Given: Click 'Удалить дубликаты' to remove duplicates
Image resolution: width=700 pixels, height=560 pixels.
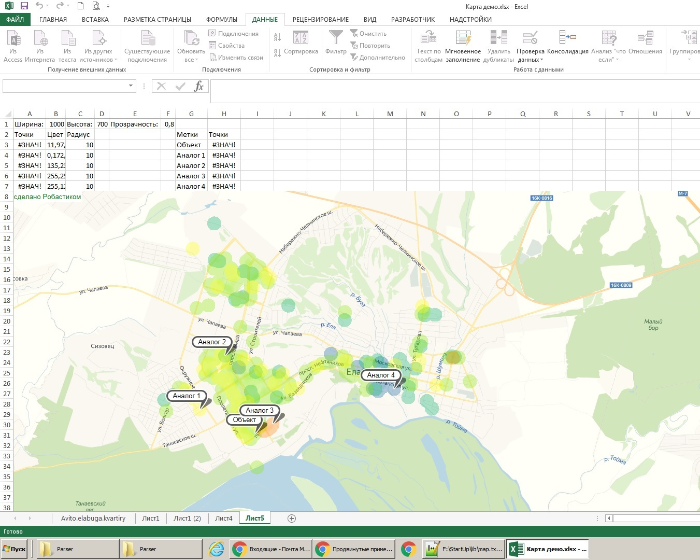Looking at the screenshot, I should tap(498, 46).
